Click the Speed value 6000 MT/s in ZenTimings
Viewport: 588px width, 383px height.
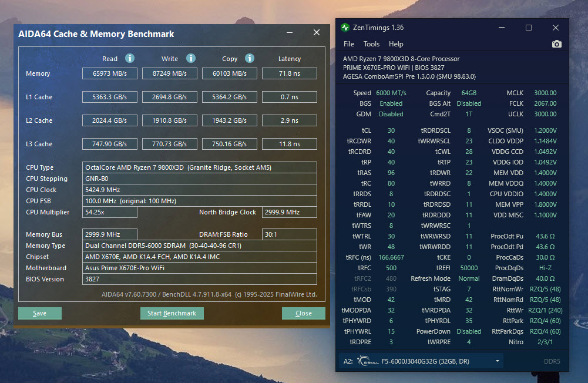tap(391, 93)
